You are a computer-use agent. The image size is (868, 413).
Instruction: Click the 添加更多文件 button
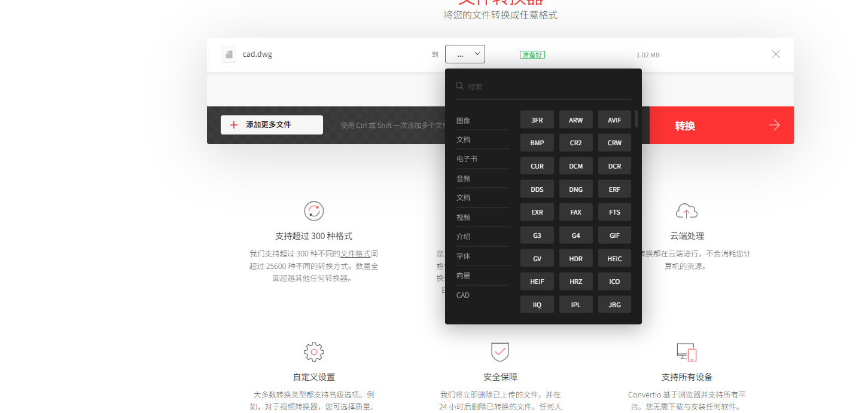(272, 125)
